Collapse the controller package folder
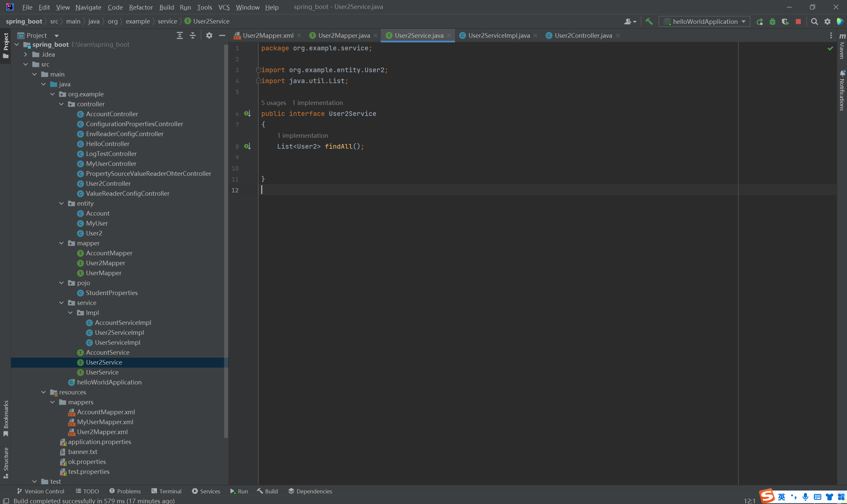The width and height of the screenshot is (847, 504). (62, 104)
